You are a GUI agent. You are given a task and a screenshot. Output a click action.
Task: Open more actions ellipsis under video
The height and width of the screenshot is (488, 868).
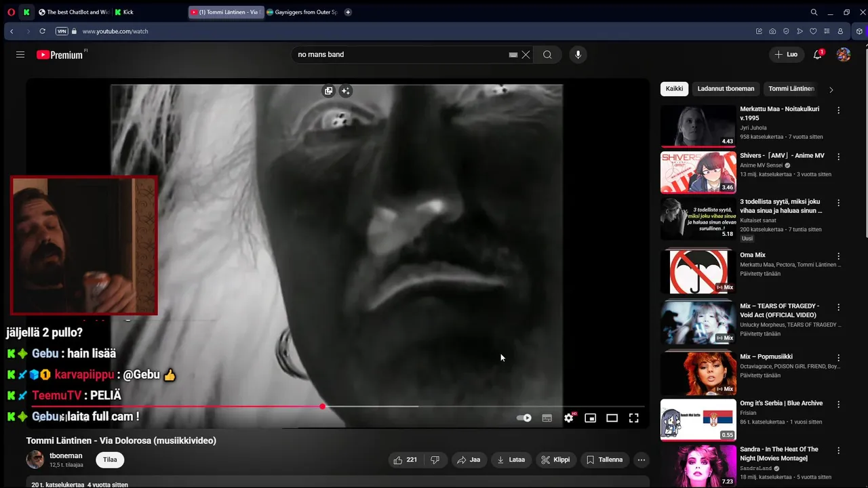coord(642,460)
